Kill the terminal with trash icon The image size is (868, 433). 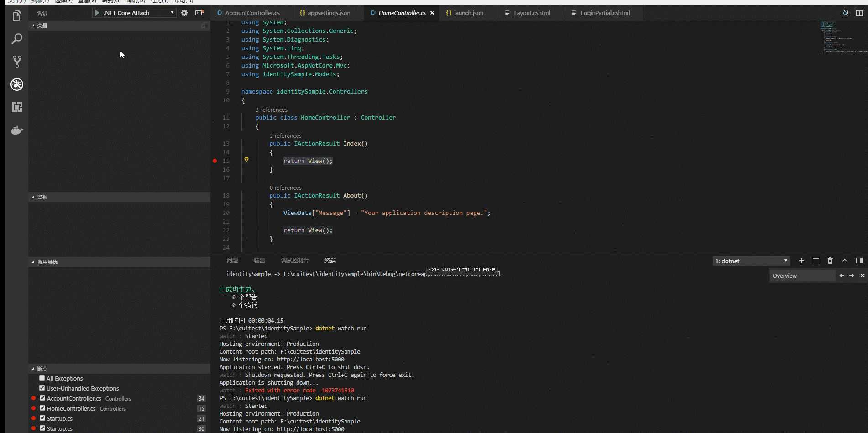click(830, 261)
